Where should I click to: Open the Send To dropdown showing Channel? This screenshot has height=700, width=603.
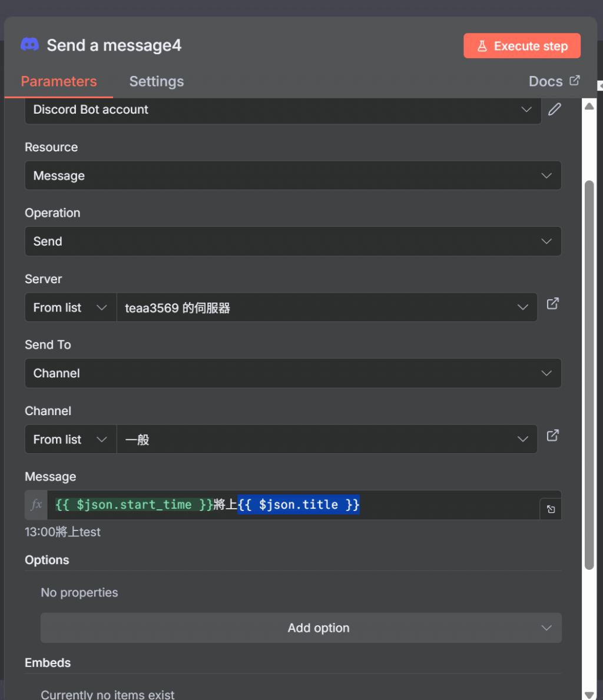(x=293, y=373)
